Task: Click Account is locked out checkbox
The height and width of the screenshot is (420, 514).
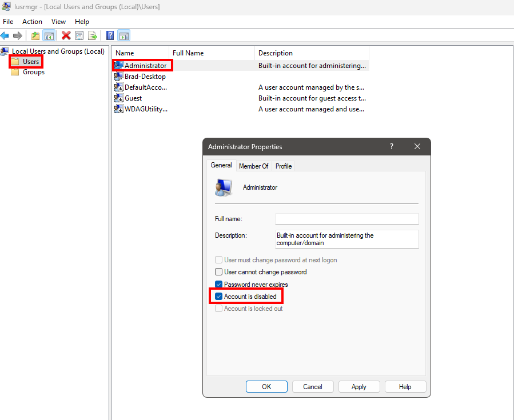Action: point(218,309)
